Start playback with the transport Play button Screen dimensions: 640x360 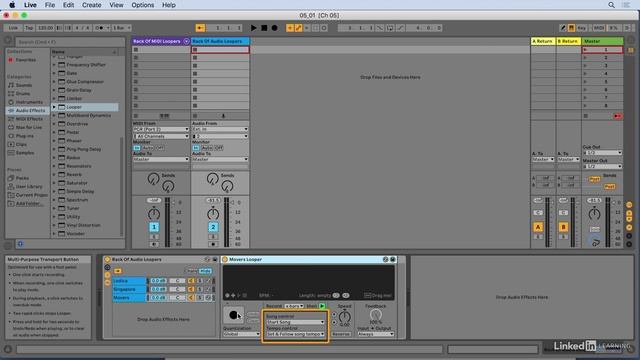point(253,28)
